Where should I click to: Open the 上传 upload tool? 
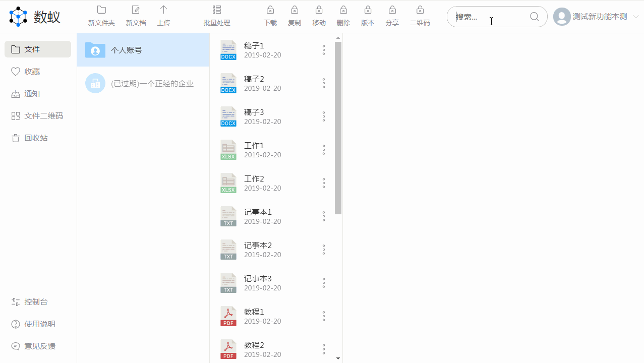click(163, 16)
